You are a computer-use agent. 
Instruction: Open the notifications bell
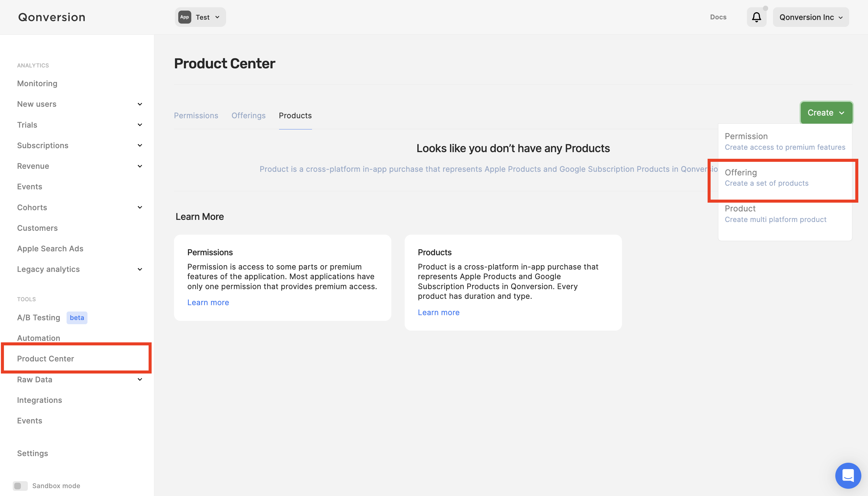tap(756, 17)
